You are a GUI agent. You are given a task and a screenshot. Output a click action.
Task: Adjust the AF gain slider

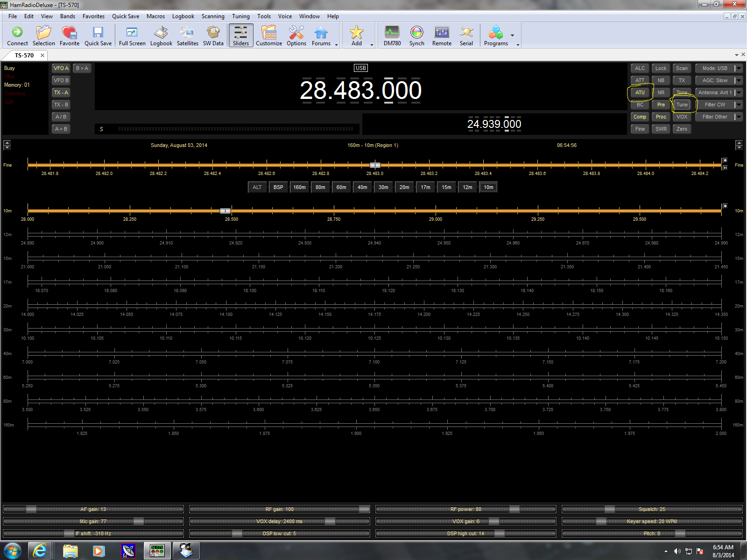[31, 509]
